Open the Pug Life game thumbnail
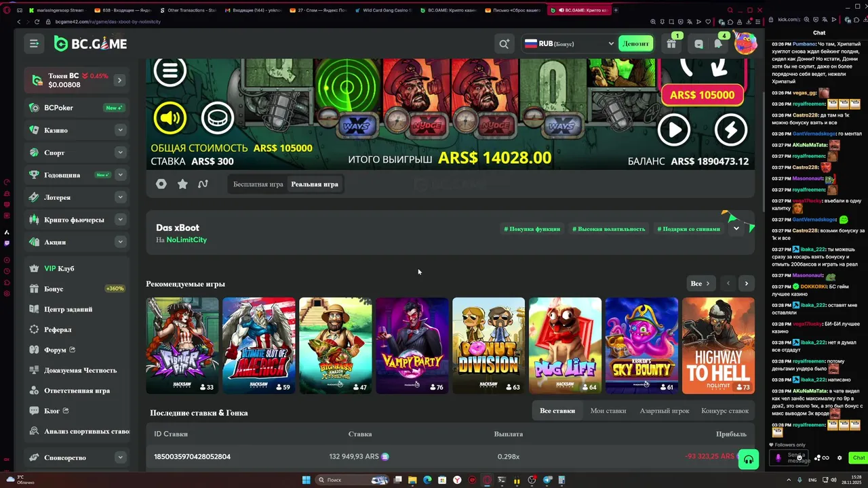Screen dimensions: 868x488 coord(566,346)
